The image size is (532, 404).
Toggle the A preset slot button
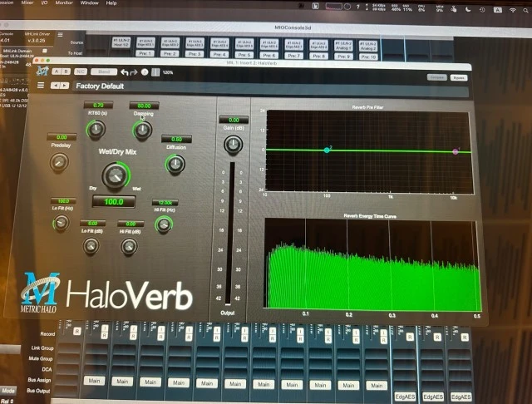(57, 71)
